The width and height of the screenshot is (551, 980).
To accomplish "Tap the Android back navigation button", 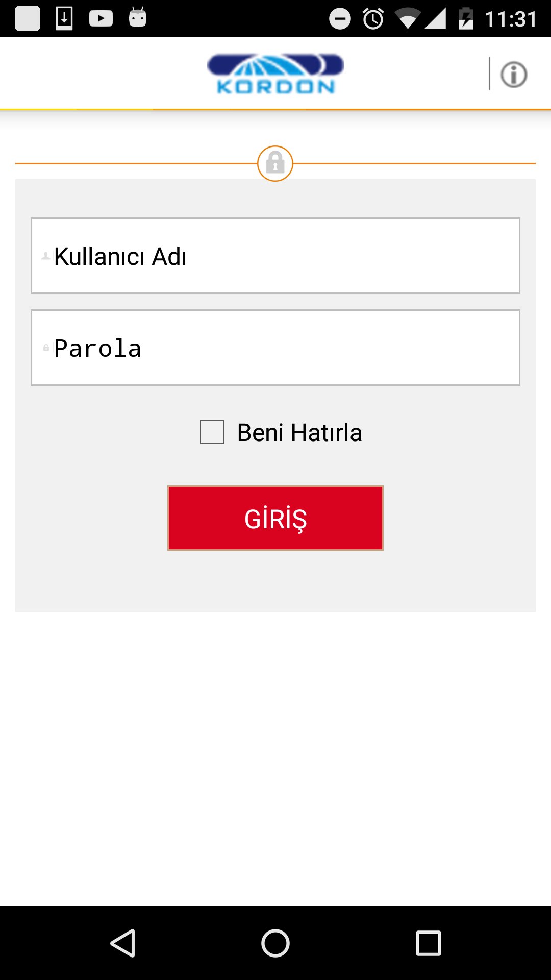I will point(123,943).
